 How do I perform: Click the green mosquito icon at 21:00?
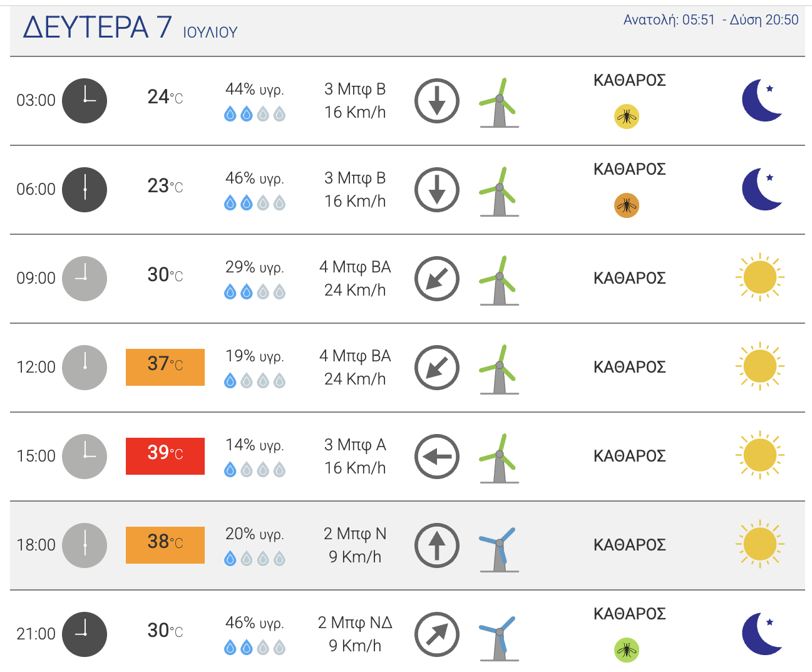[x=627, y=650]
